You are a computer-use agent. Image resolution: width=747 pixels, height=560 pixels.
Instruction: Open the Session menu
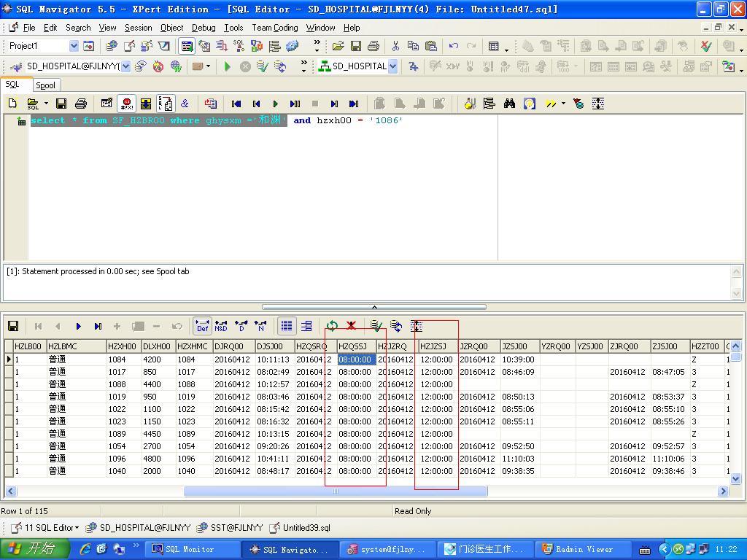(138, 28)
